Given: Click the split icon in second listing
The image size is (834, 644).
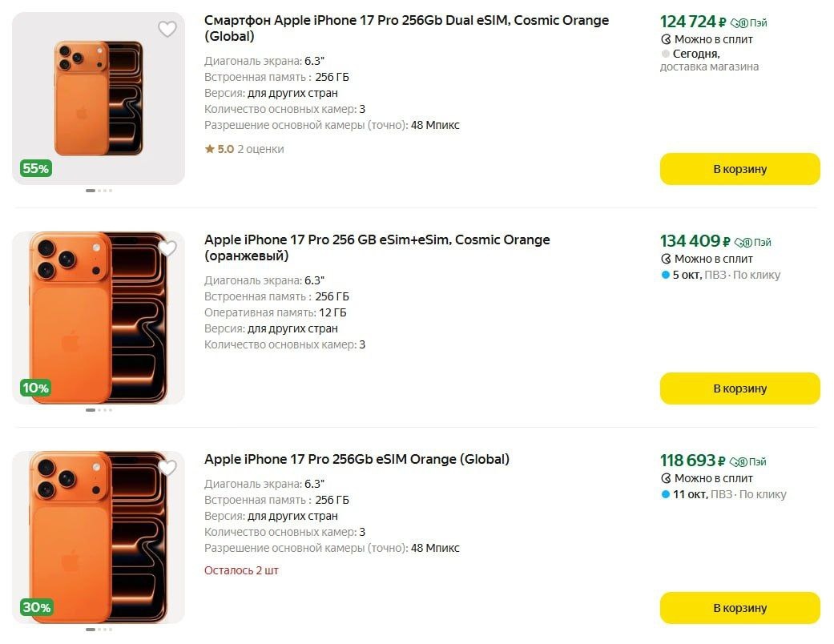Looking at the screenshot, I should click(665, 259).
